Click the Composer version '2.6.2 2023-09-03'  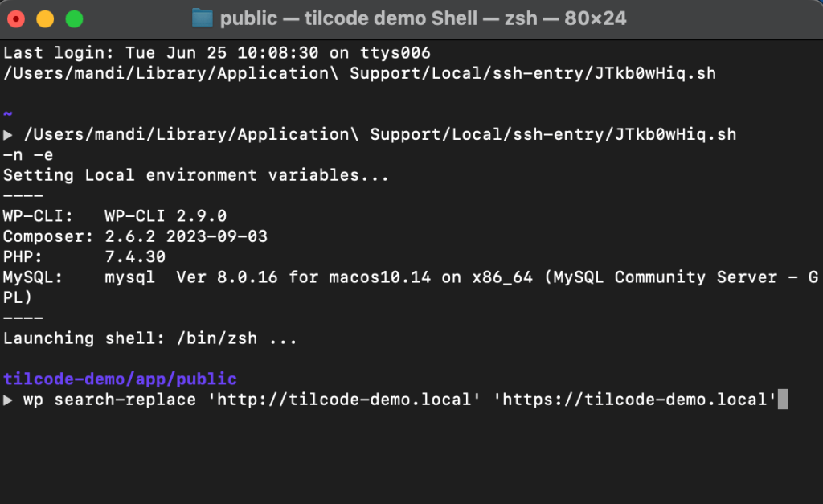186,236
